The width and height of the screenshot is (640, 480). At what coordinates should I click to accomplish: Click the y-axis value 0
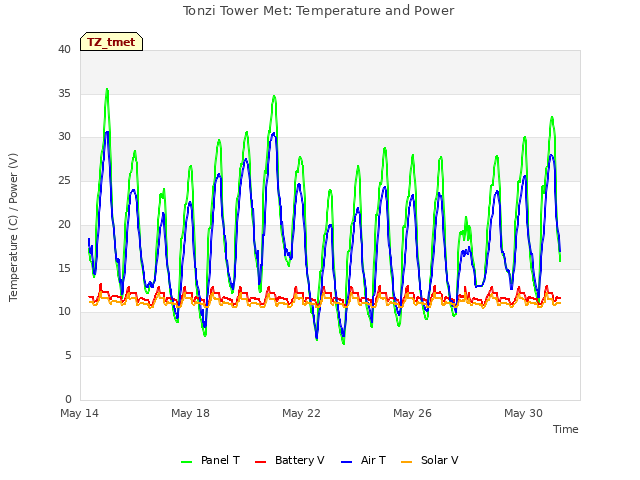click(68, 399)
